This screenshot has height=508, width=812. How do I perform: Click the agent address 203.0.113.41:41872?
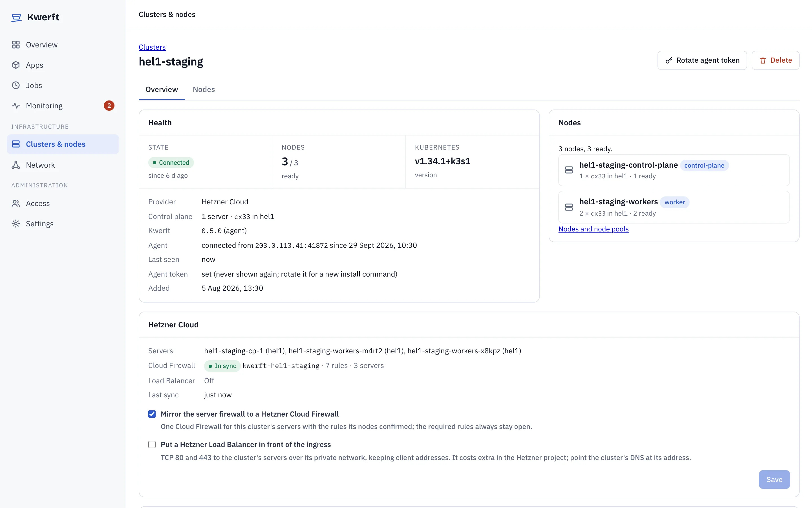pyautogui.click(x=291, y=246)
